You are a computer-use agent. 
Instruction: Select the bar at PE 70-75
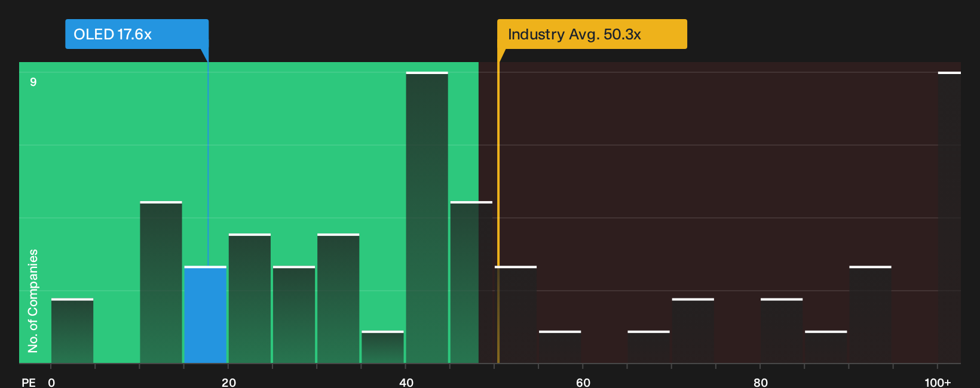[693, 331]
